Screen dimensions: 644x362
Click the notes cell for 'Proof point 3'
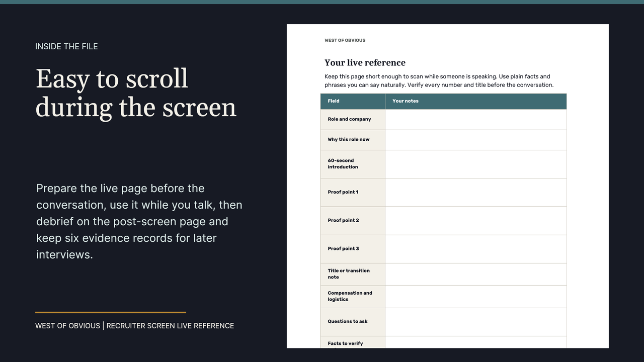click(x=476, y=249)
